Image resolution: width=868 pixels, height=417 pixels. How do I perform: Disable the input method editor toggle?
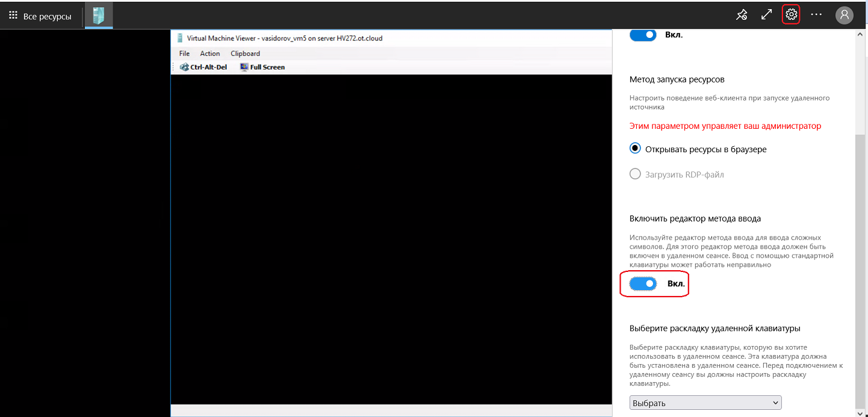pos(643,283)
